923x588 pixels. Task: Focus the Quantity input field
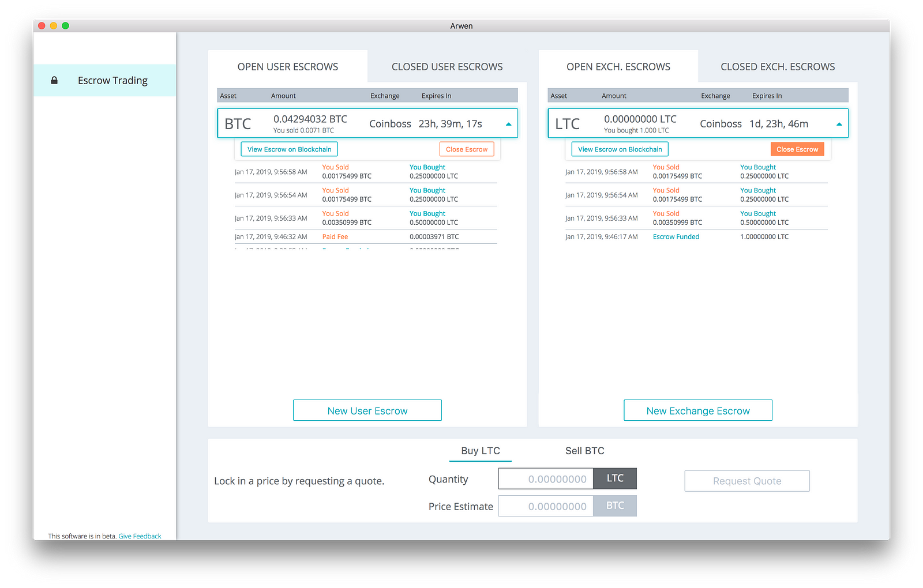pos(546,478)
